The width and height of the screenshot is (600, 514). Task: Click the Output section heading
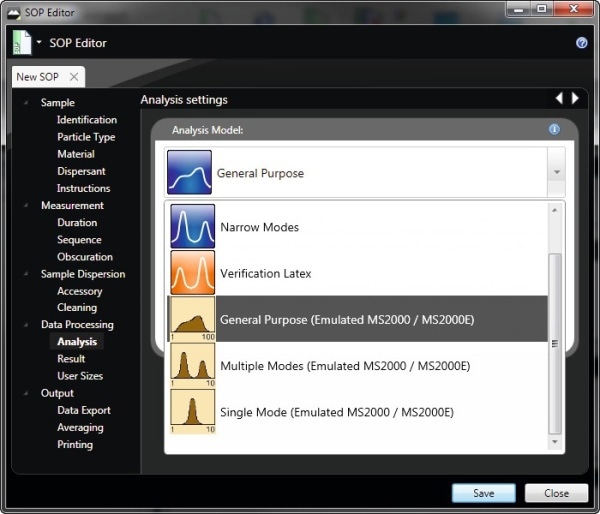[x=57, y=393]
